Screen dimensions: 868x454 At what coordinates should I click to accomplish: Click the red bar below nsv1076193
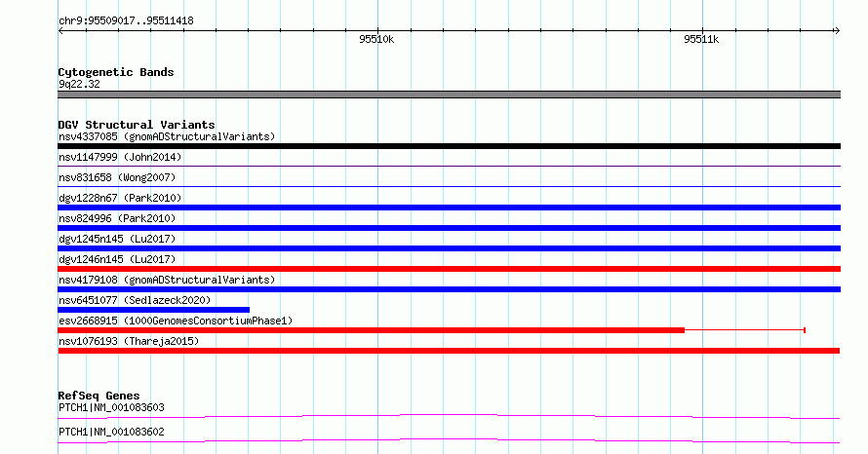pyautogui.click(x=449, y=351)
